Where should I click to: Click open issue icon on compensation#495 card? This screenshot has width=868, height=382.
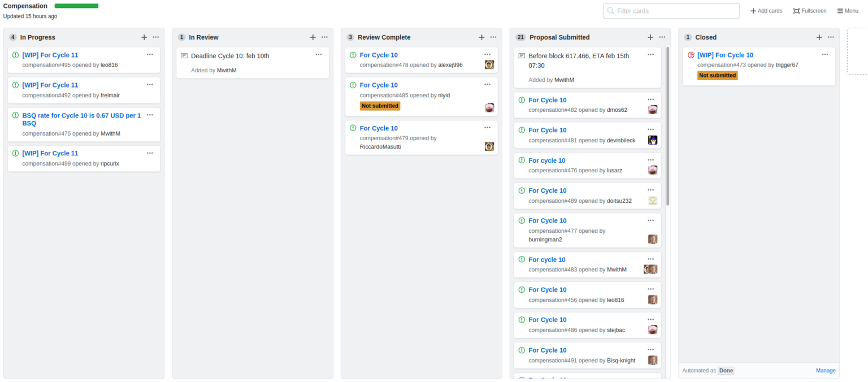15,55
